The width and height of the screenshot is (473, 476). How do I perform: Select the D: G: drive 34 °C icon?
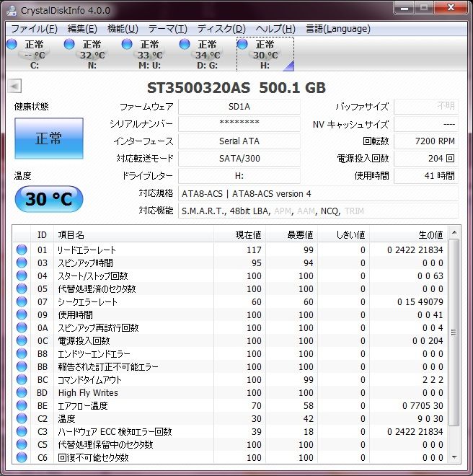click(x=185, y=44)
